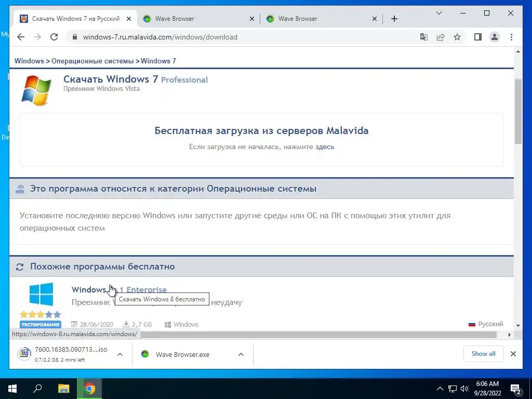Open the Windows 7 breadcrumb link
Image resolution: width=532 pixels, height=399 pixels.
[158, 61]
